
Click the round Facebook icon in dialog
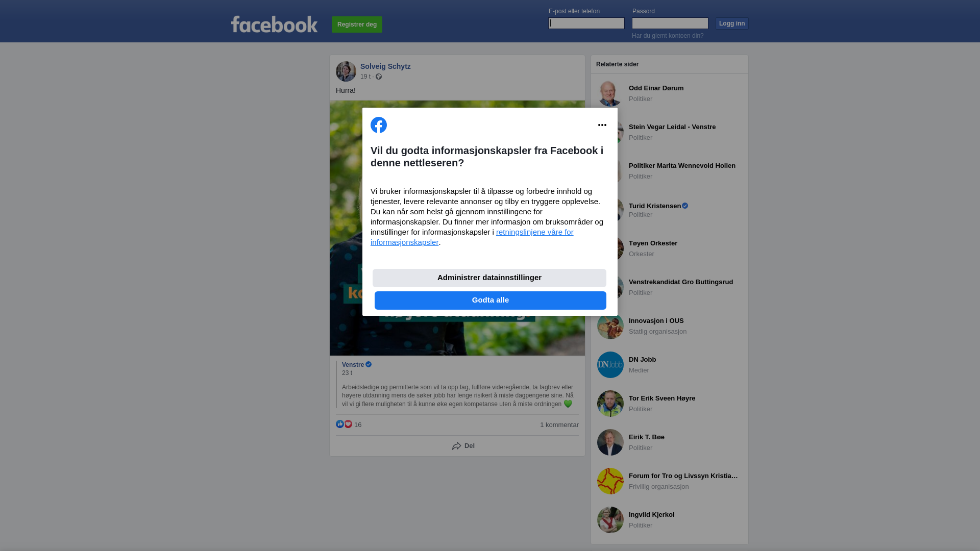coord(379,125)
